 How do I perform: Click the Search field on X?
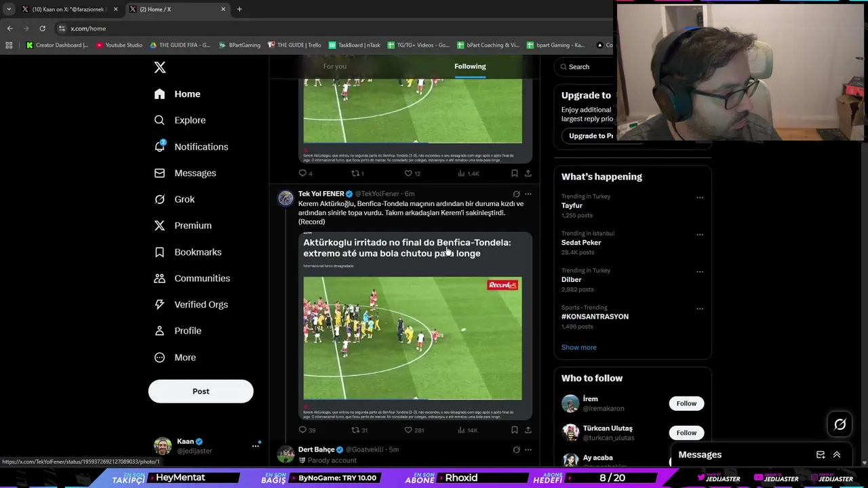585,66
